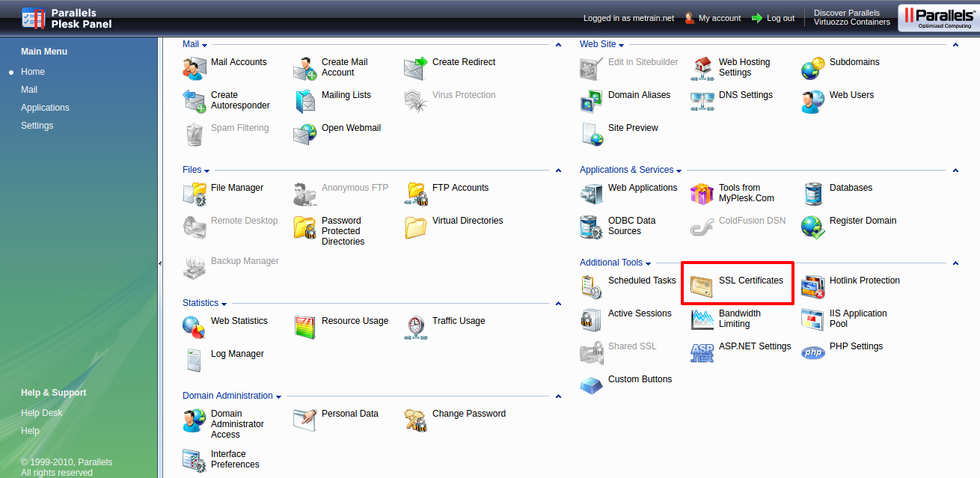Select Settings in the Main Menu
Screen dimensions: 980x478
click(x=37, y=126)
